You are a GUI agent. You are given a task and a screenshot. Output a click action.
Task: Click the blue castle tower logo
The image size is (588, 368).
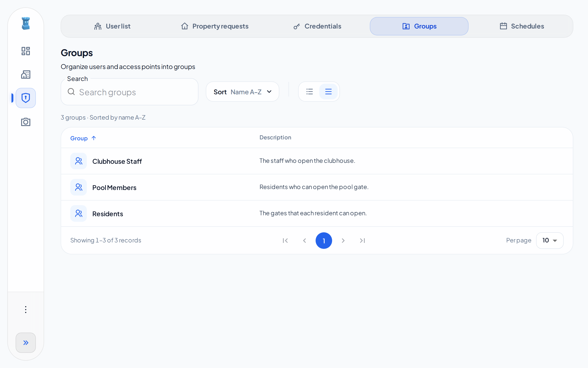[26, 23]
